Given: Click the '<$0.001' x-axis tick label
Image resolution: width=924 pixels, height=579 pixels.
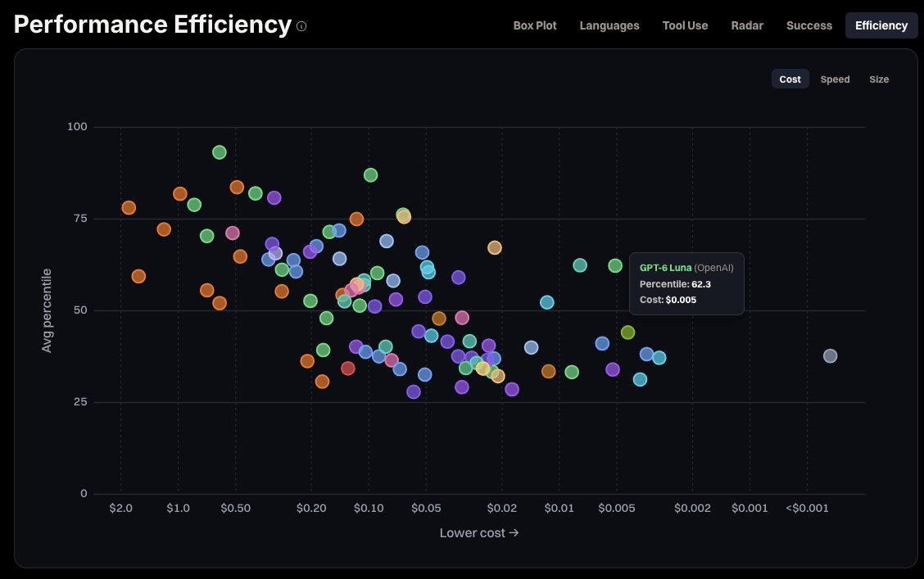Looking at the screenshot, I should tap(807, 509).
